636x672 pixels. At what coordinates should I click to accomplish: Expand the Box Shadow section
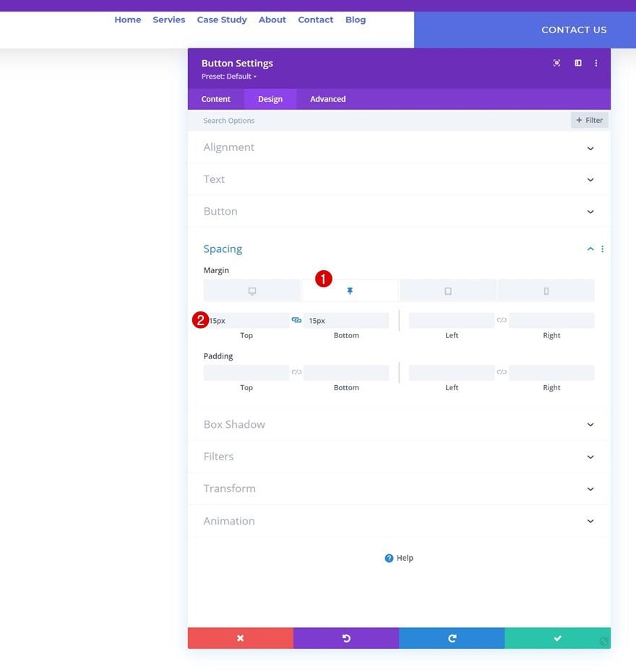(399, 424)
